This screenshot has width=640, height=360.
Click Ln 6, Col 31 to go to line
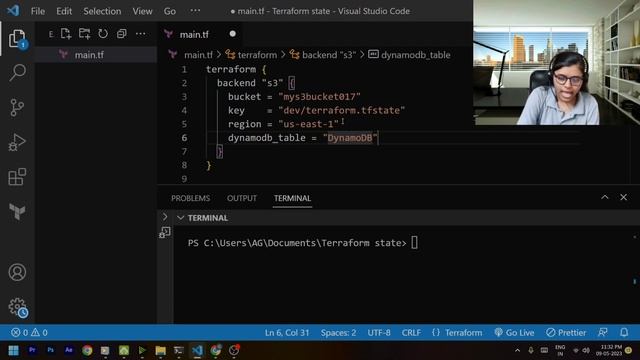click(287, 333)
